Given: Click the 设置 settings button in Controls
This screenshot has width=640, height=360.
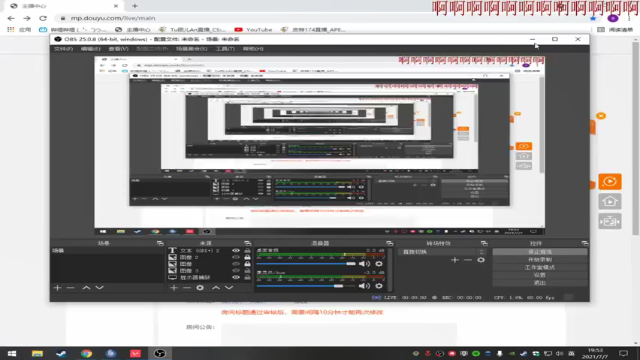Looking at the screenshot, I should pos(540,275).
